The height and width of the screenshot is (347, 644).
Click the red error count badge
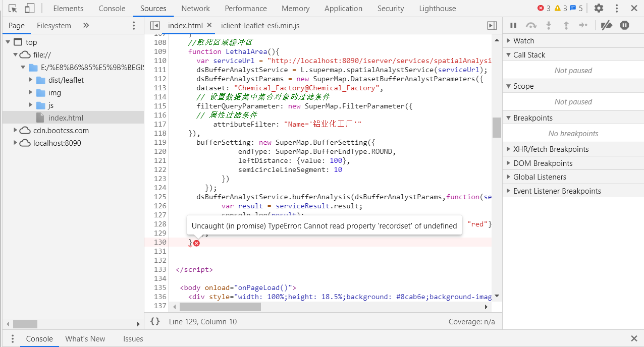(544, 9)
